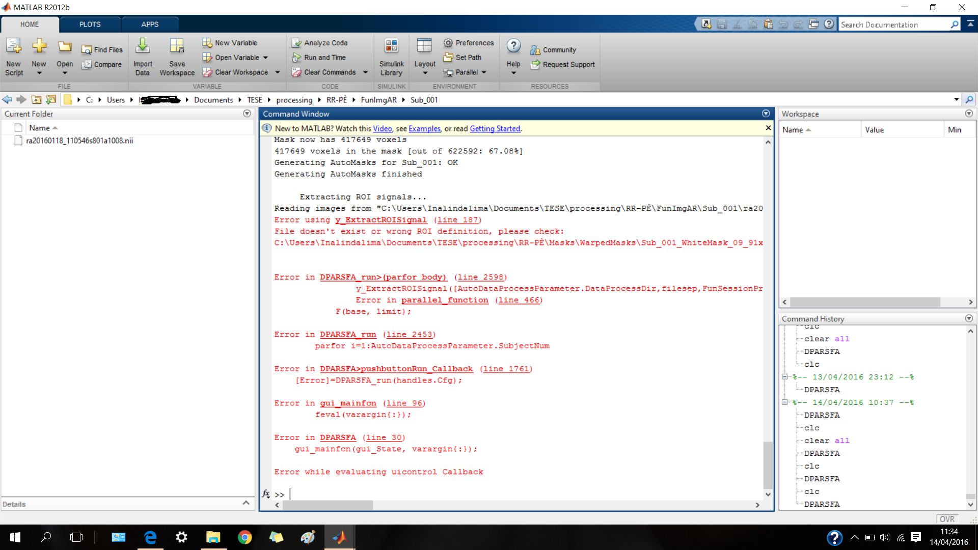Click the line 2598 error link

(480, 277)
